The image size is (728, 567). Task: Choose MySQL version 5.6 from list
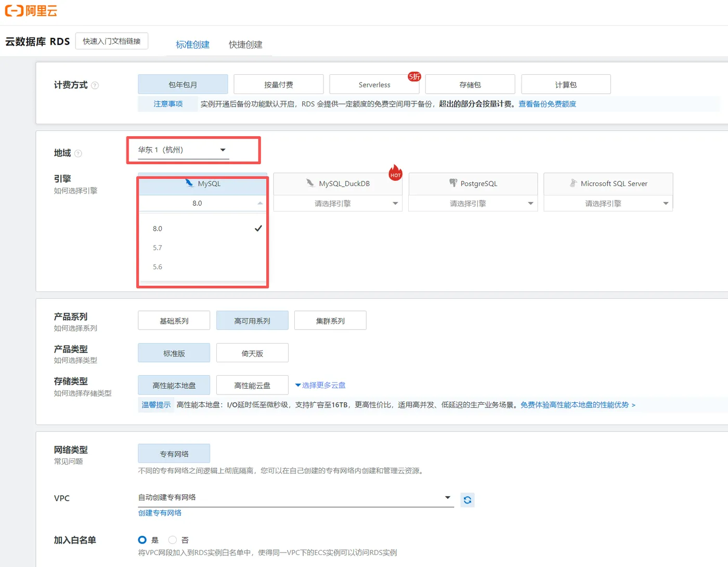pyautogui.click(x=203, y=267)
